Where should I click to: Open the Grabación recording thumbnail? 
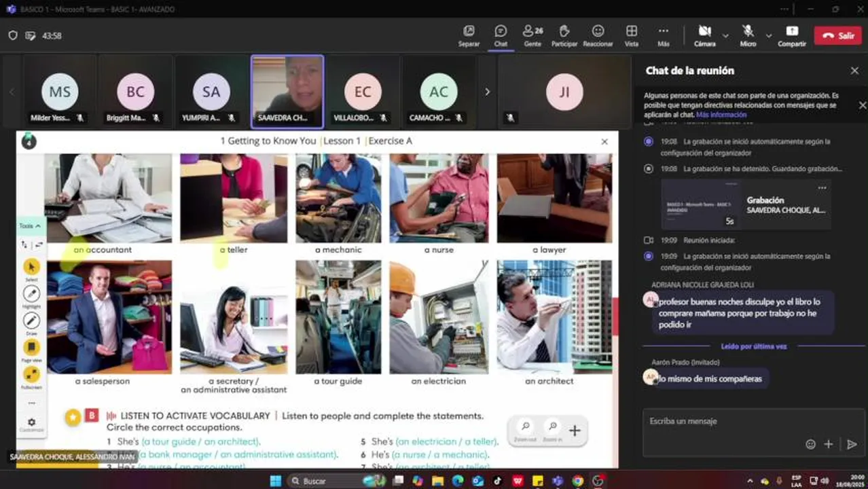(x=702, y=205)
